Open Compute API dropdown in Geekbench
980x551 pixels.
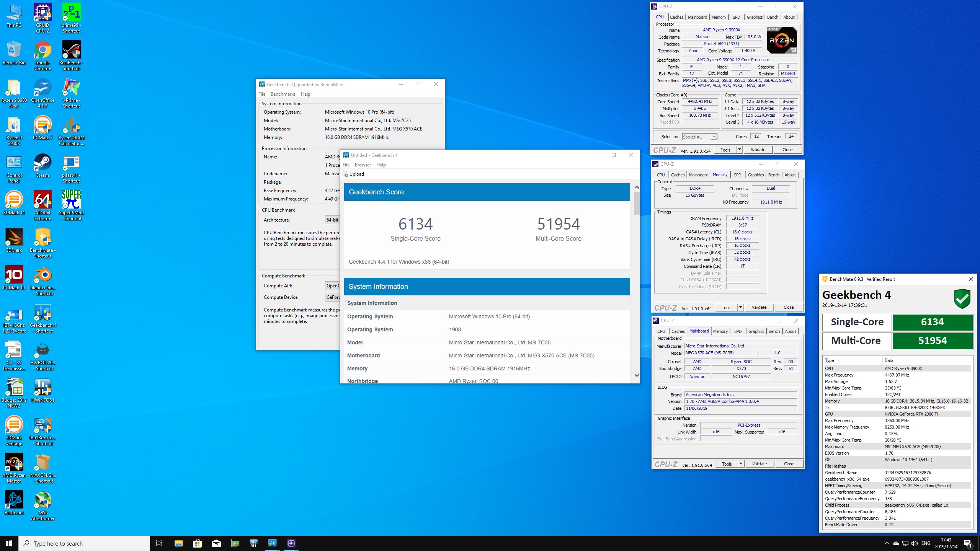click(x=332, y=286)
